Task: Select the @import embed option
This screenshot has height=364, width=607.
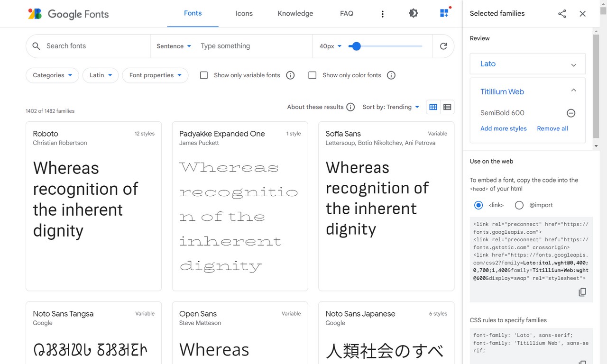Action: tap(519, 205)
